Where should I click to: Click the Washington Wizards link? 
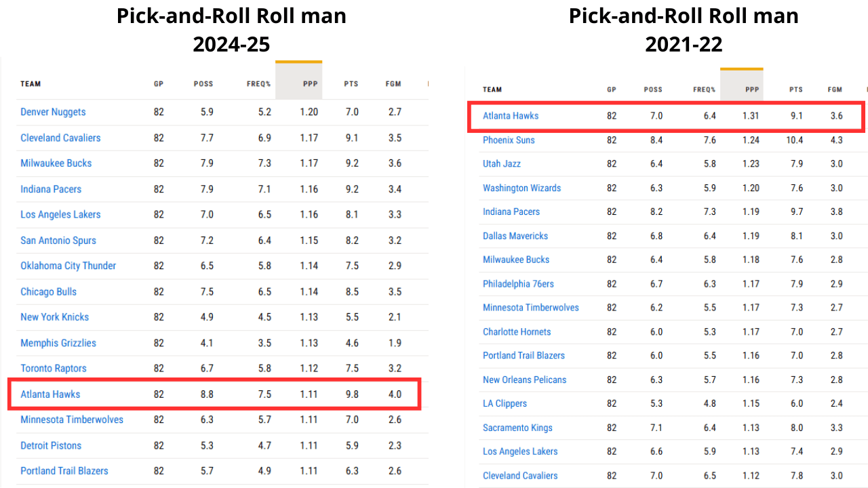point(521,188)
